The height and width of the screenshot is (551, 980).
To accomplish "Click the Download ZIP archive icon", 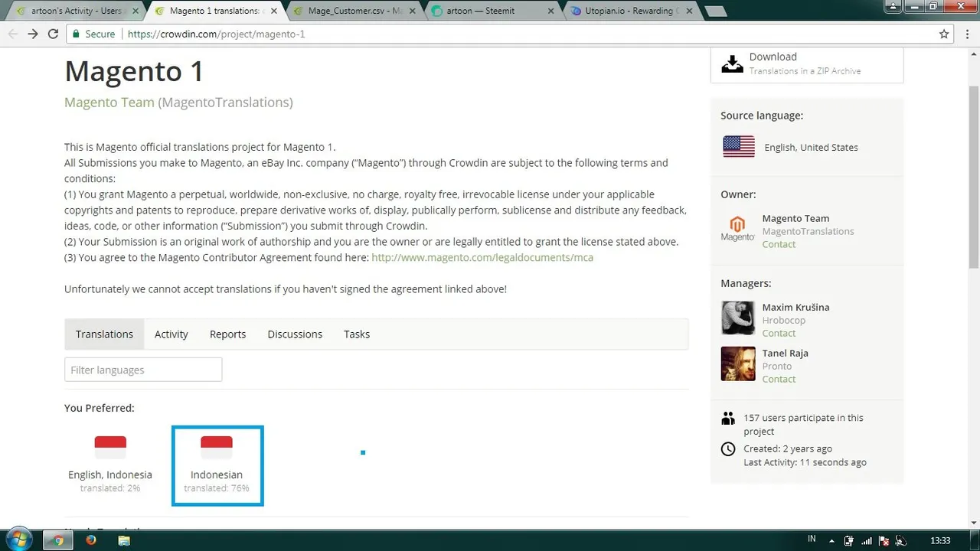I will pos(732,64).
